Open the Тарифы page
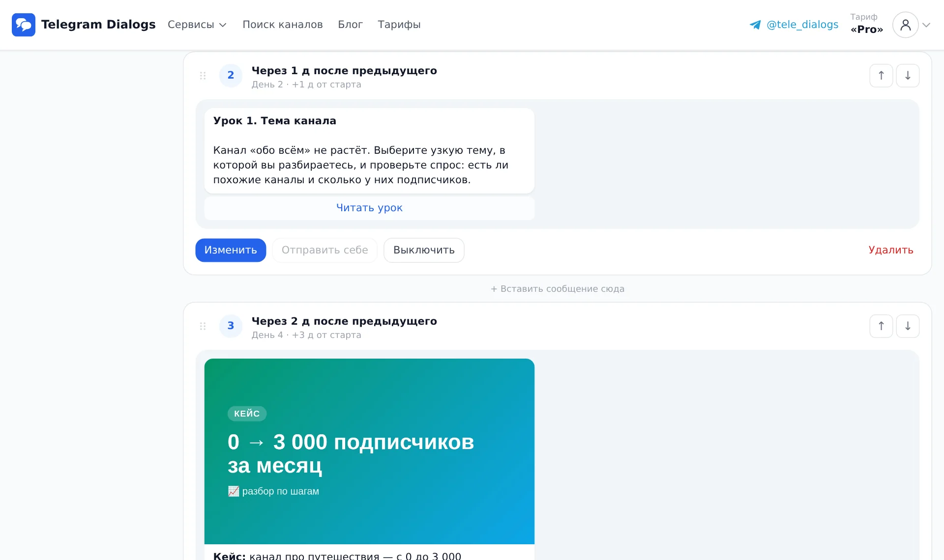944x560 pixels. [399, 25]
